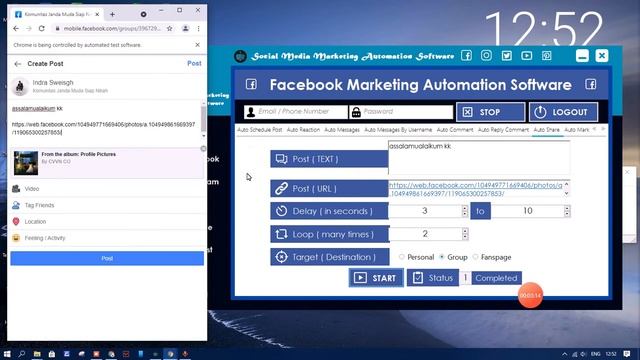Click the round logo beside Social Media Marketing title
The width and height of the screenshot is (640, 360).
pos(240,56)
